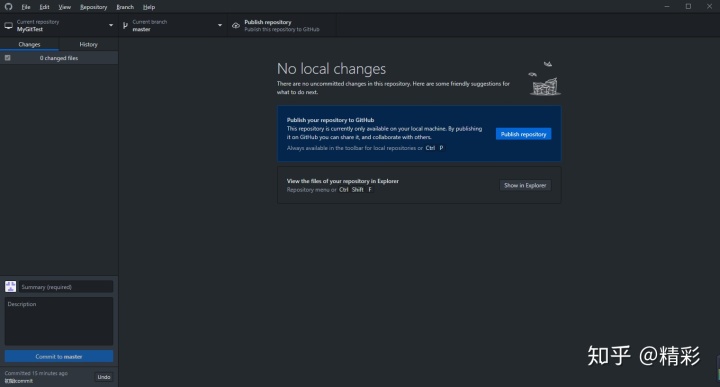Minimize the GitHub Desktop window
This screenshot has width=720, height=387.
click(x=667, y=6)
